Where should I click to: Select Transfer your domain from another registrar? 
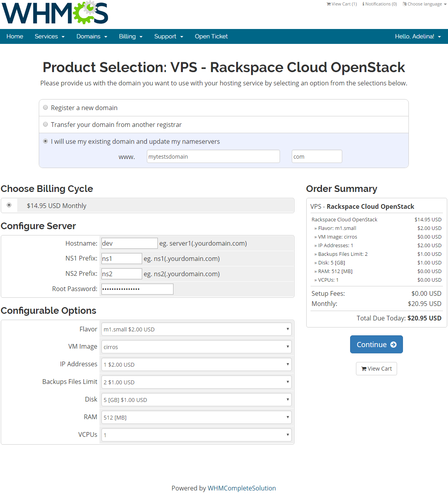click(x=45, y=124)
